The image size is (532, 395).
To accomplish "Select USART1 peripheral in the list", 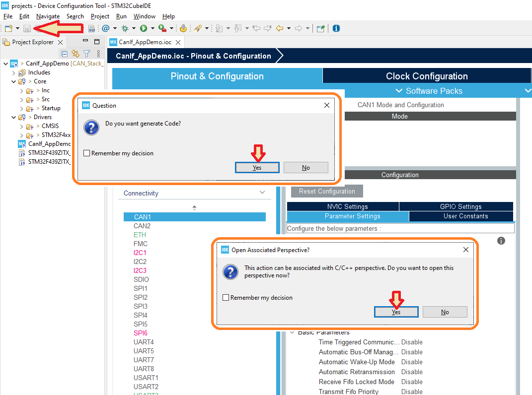I will click(x=146, y=378).
